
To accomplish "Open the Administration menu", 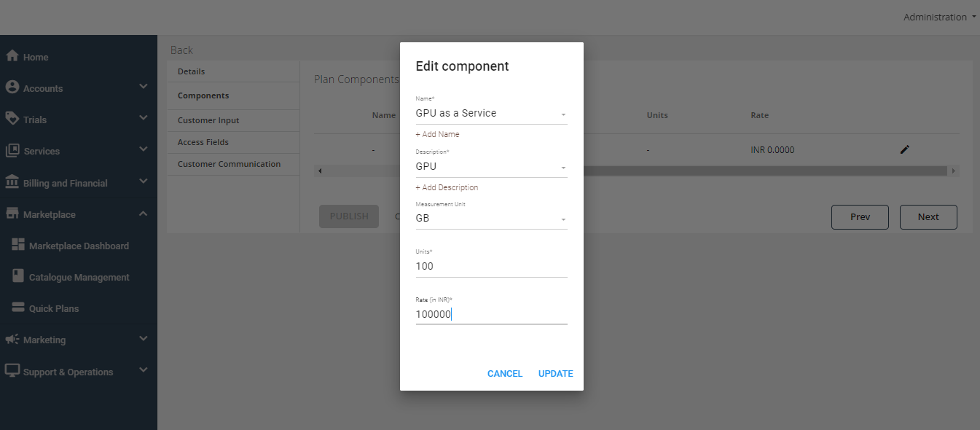I will (x=940, y=17).
